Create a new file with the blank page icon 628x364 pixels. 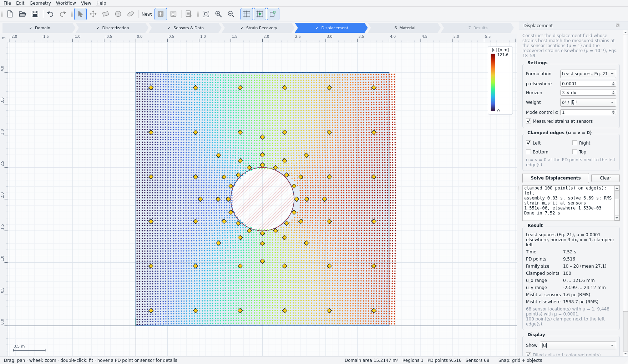coord(10,14)
